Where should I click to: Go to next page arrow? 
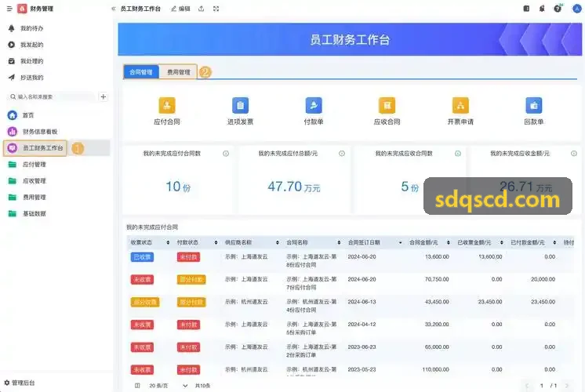(567, 386)
